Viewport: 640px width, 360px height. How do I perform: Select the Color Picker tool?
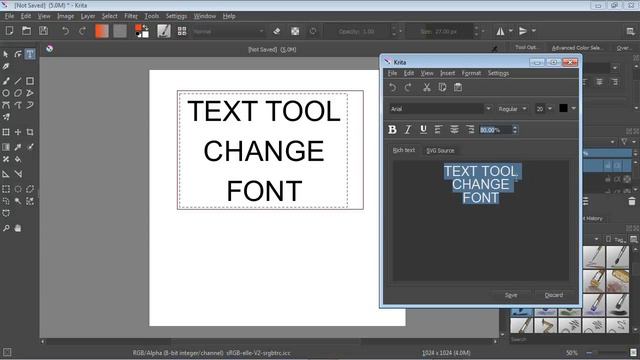(18, 147)
